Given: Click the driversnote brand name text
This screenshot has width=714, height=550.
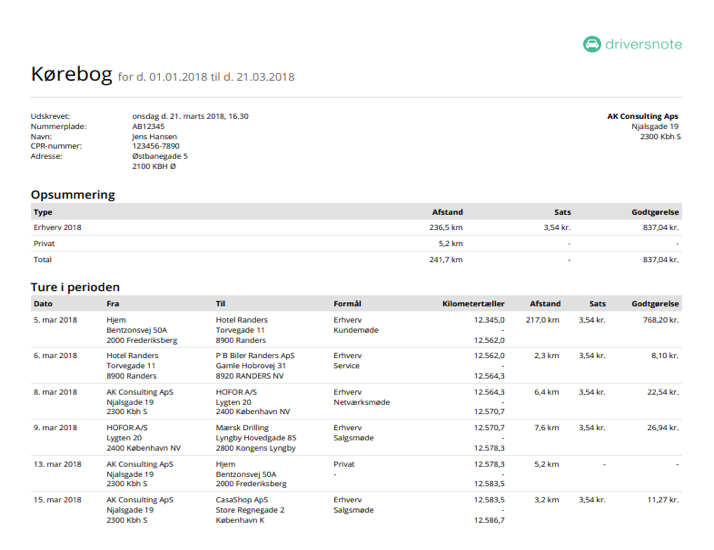Looking at the screenshot, I should [x=643, y=44].
